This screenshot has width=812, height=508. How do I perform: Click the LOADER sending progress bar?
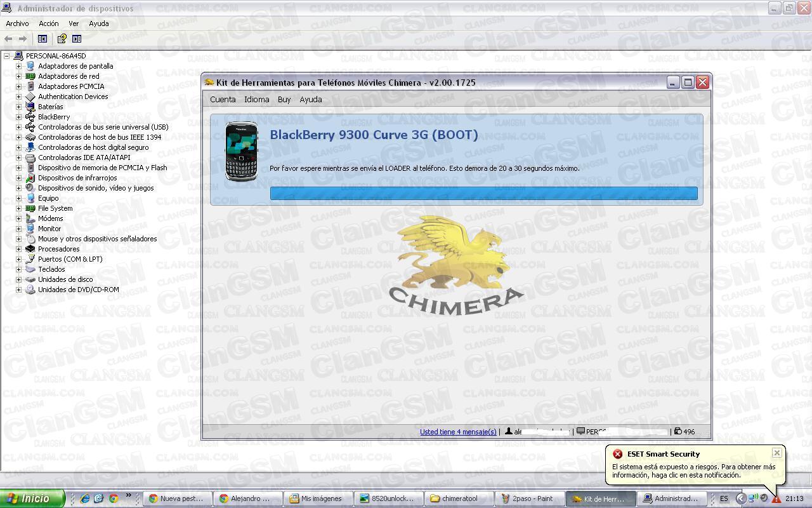pos(483,193)
